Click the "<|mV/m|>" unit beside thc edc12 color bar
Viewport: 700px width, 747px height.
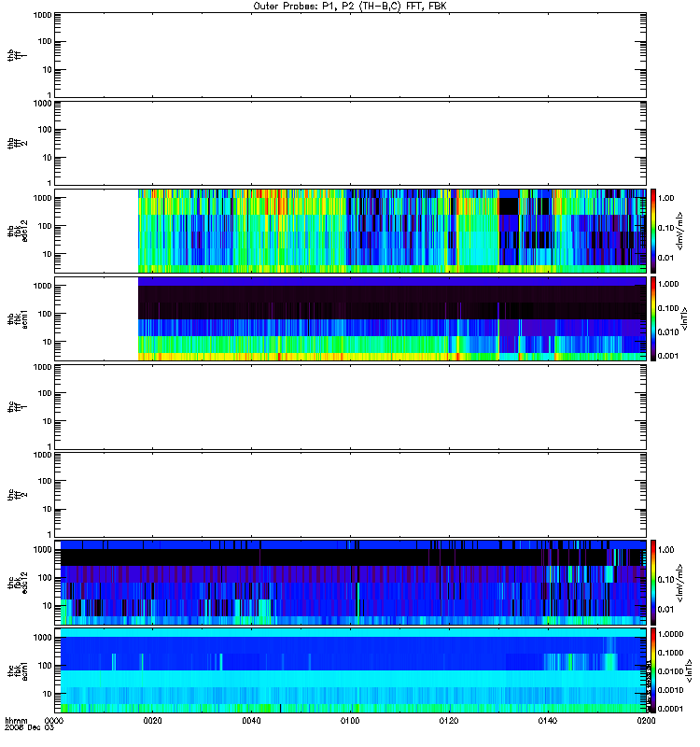click(x=680, y=583)
